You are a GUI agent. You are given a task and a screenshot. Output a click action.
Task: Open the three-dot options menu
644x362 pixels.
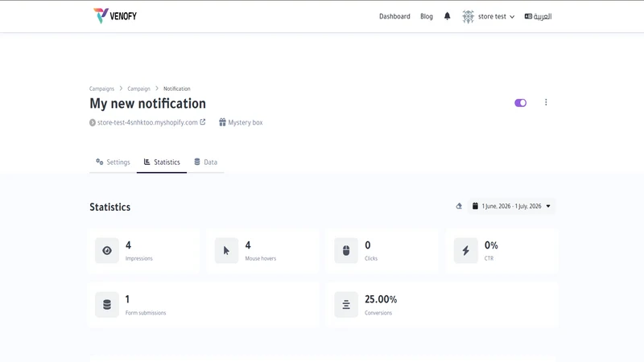pos(546,102)
